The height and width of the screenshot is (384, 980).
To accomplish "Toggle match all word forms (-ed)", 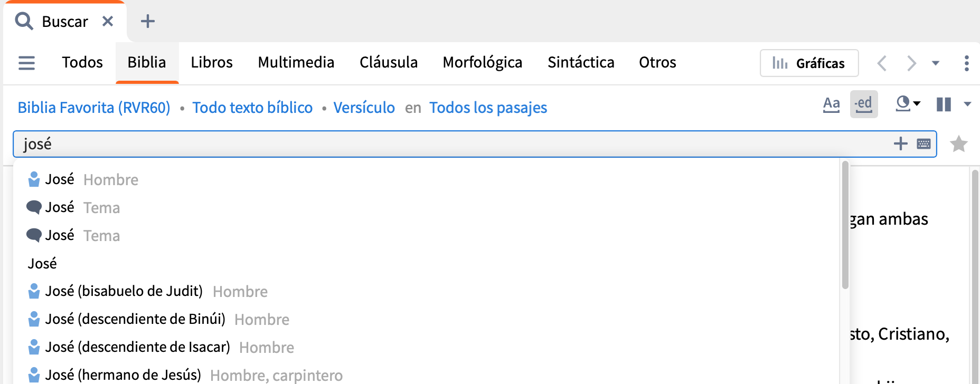I will (864, 104).
